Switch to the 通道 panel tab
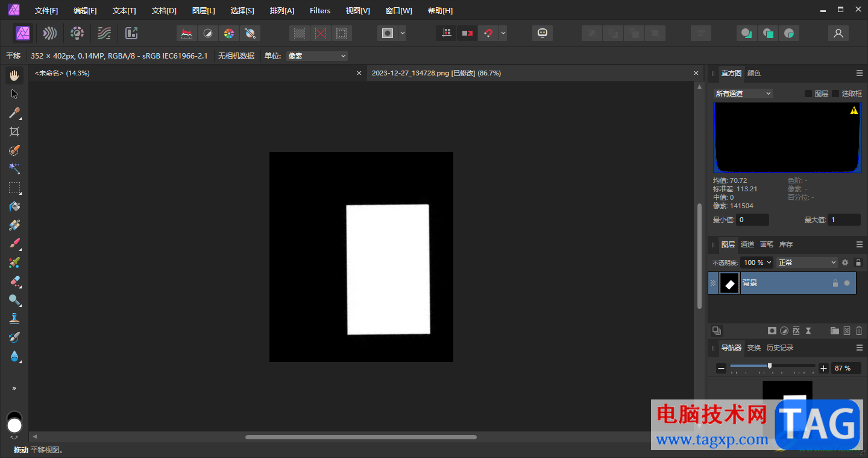 click(x=747, y=244)
